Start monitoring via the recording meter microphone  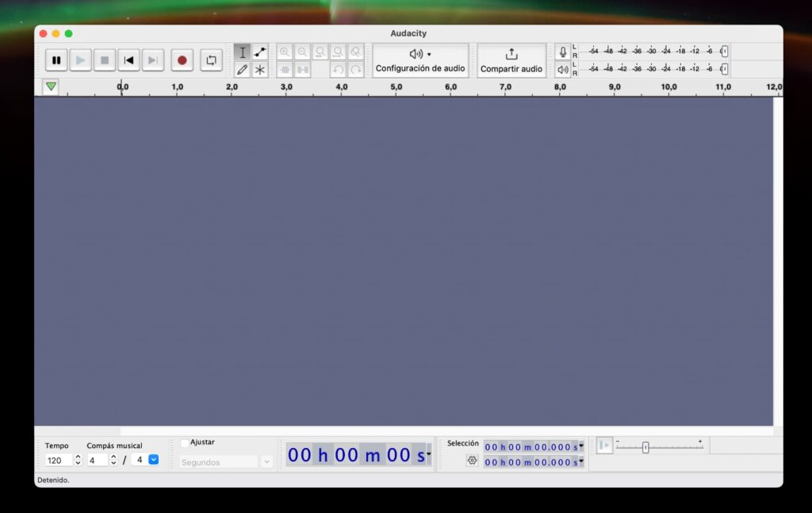point(563,50)
